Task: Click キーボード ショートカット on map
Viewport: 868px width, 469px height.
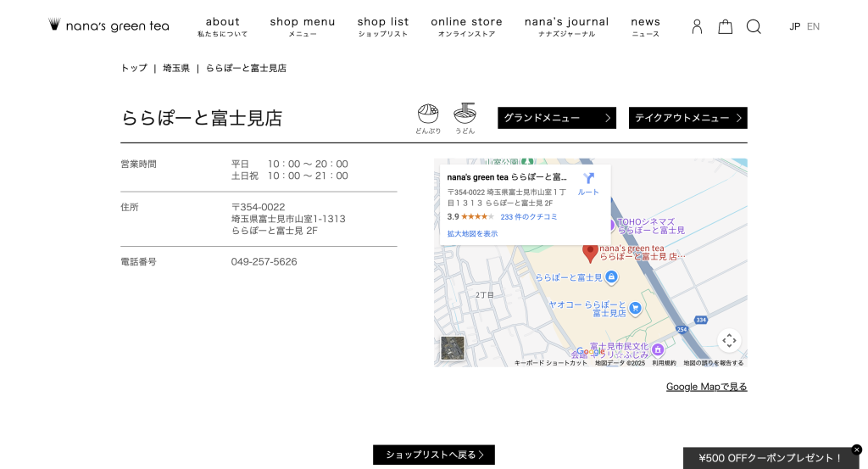Action: pyautogui.click(x=551, y=363)
